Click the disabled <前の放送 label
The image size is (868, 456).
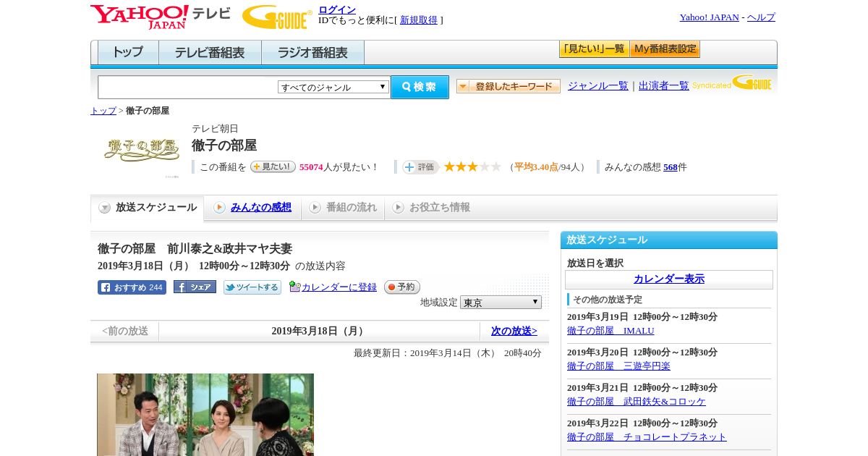click(x=125, y=332)
